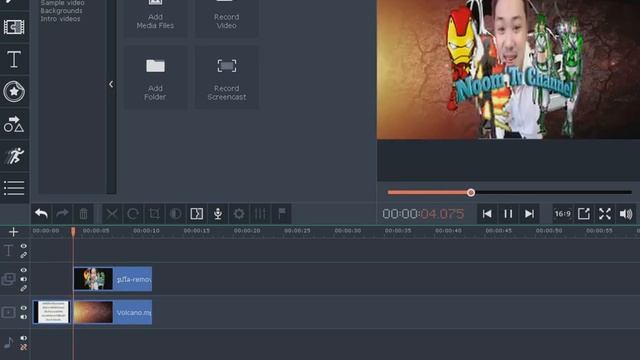Undo the last action
640x360 pixels.
(x=41, y=214)
